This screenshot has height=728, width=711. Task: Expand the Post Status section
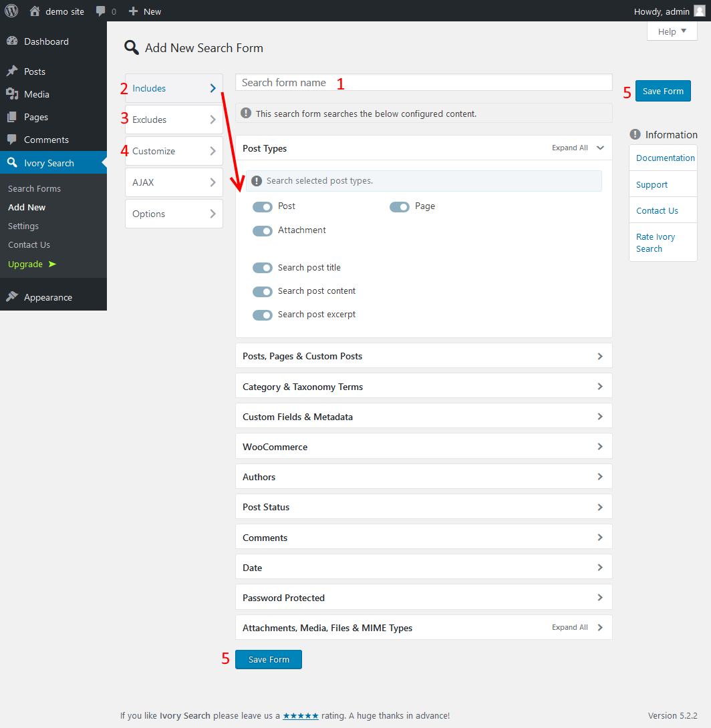[424, 507]
